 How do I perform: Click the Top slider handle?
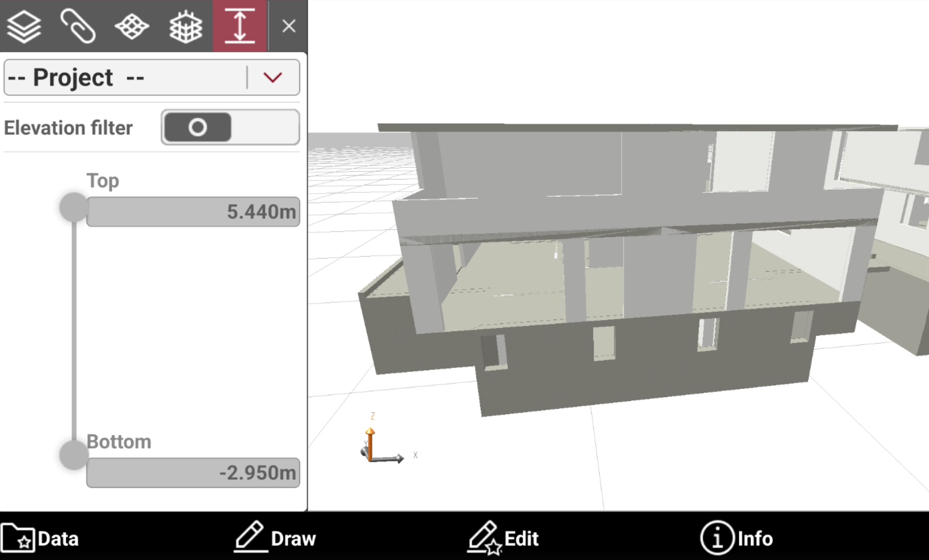click(x=74, y=208)
